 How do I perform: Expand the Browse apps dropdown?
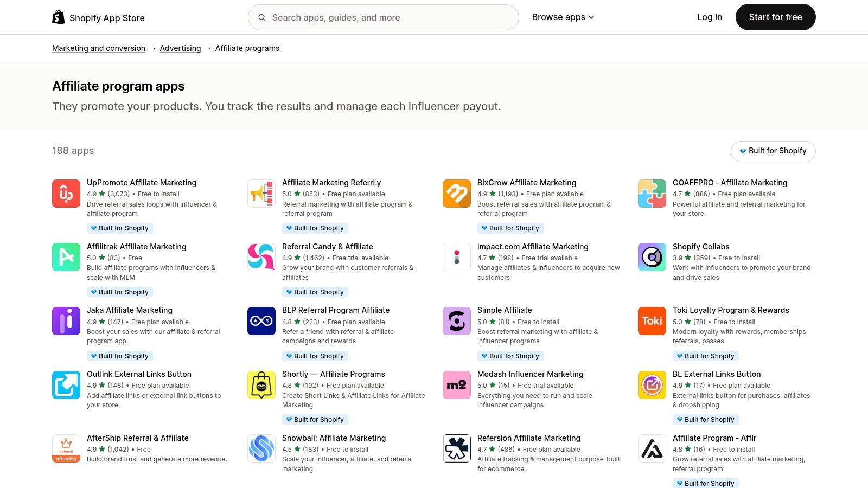[563, 17]
